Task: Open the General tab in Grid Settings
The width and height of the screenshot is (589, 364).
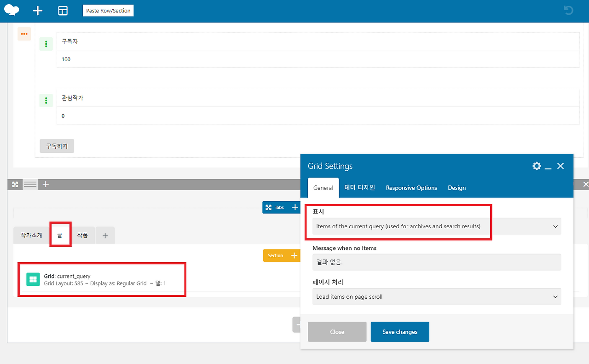Action: point(323,188)
